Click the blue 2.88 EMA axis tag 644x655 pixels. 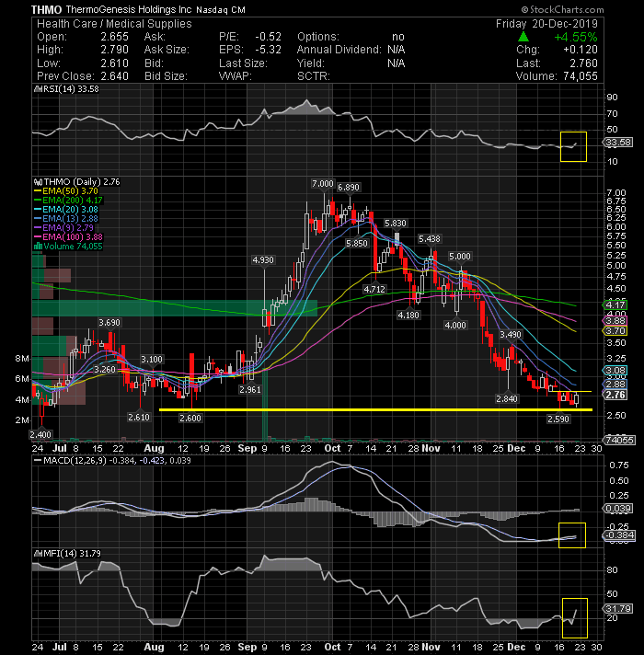click(616, 384)
